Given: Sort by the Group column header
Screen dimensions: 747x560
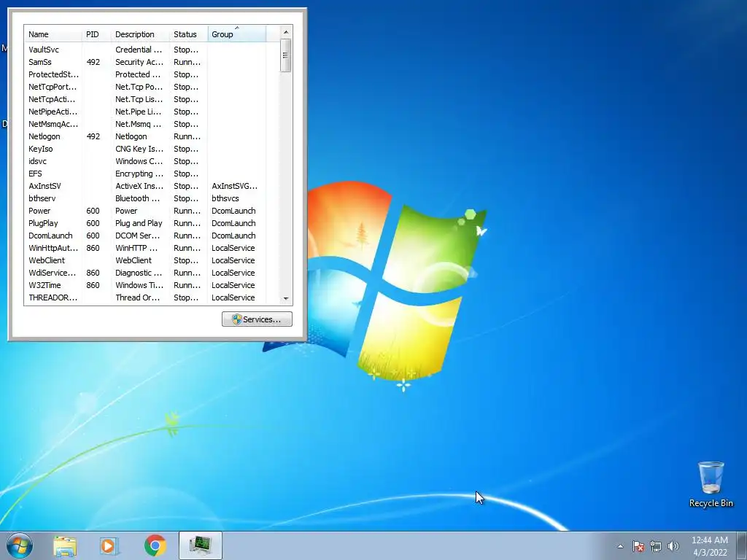Looking at the screenshot, I should 237,34.
